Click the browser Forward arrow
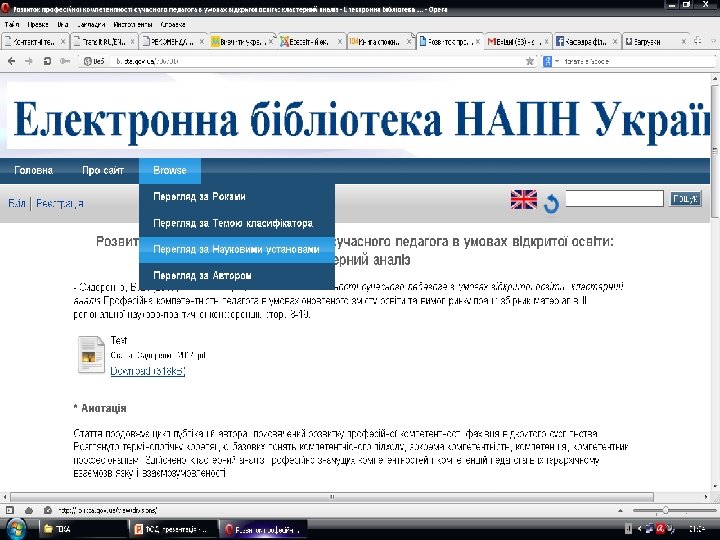The image size is (720, 540). pyautogui.click(x=28, y=61)
